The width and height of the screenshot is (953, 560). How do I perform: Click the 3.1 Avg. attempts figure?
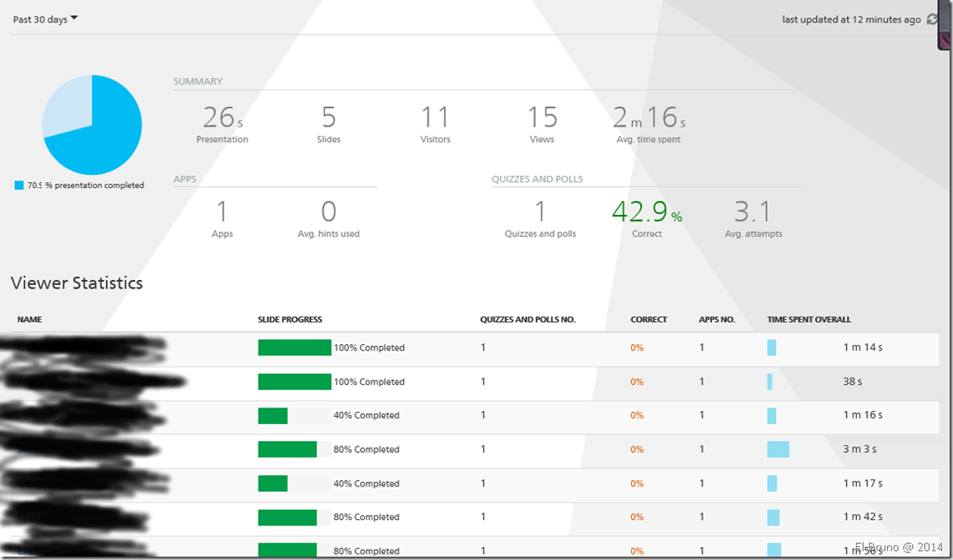point(753,212)
